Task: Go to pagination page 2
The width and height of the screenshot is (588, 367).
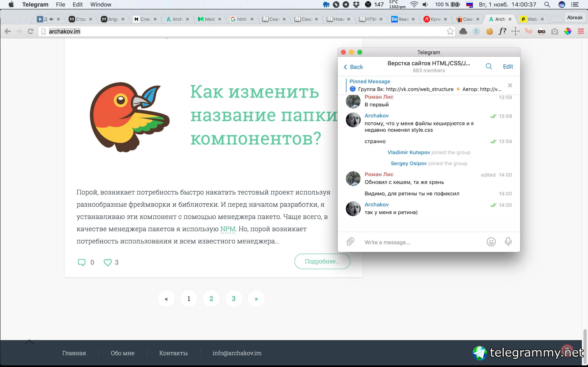Action: click(x=211, y=299)
